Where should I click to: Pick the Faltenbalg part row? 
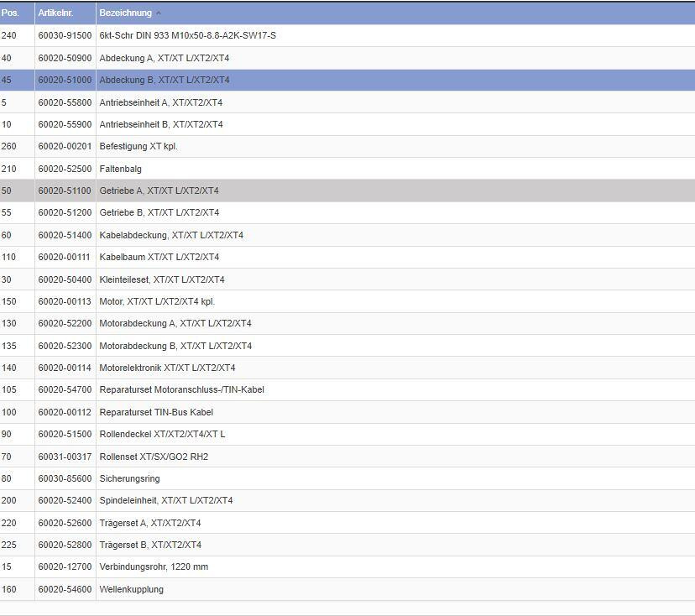120,169
